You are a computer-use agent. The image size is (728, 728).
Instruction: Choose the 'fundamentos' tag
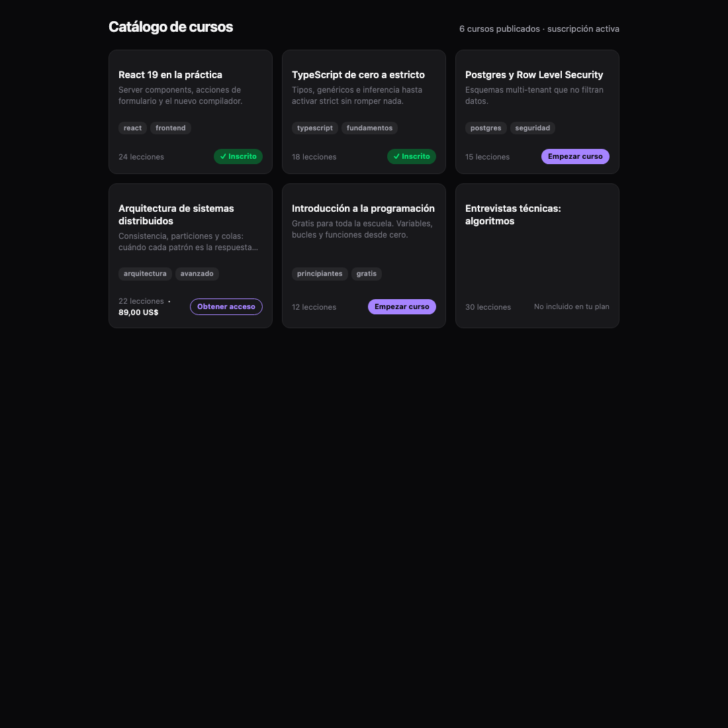pos(369,128)
